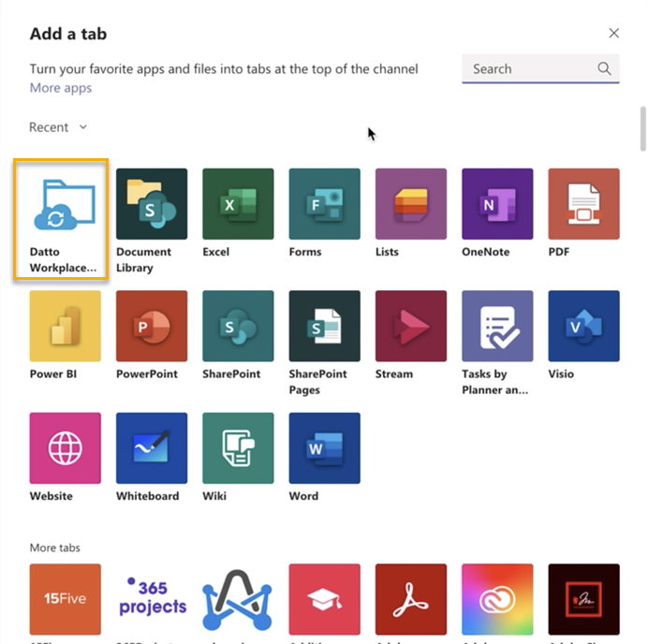This screenshot has width=648, height=644.
Task: Close the Add a tab dialog
Action: pos(613,34)
